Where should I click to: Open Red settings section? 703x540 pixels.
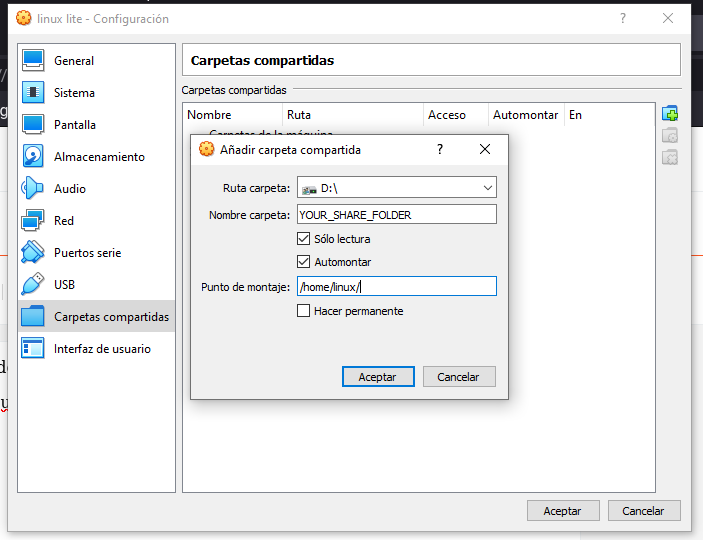(96, 221)
